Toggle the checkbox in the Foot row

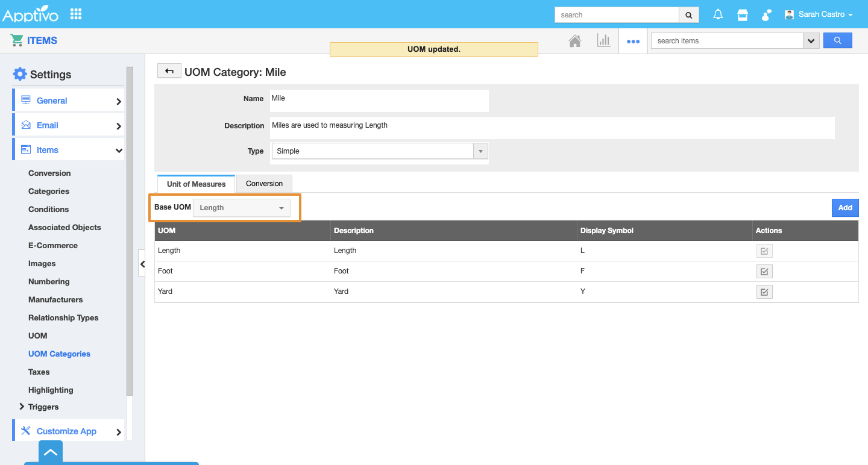point(764,272)
